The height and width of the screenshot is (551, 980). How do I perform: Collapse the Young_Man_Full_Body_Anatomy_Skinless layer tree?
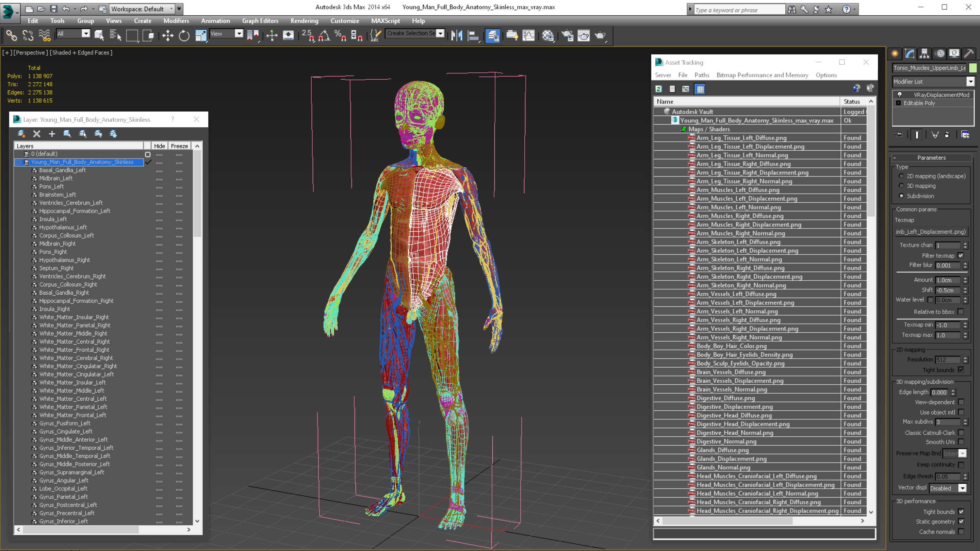[18, 162]
